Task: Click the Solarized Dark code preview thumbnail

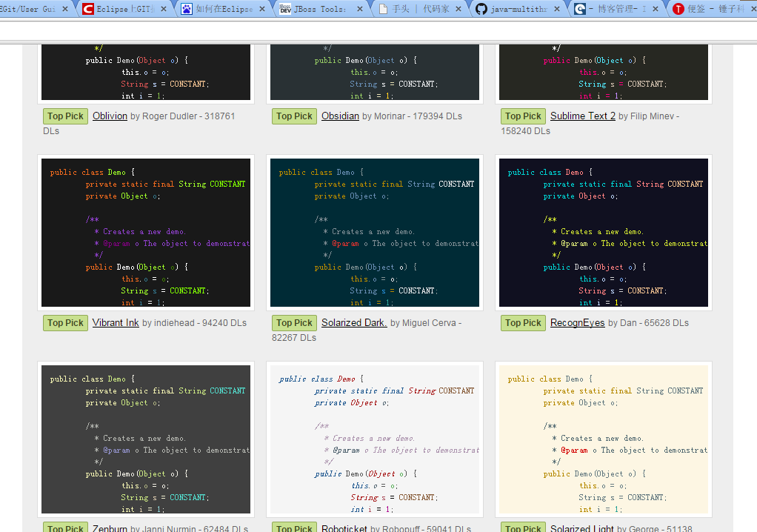Action: tap(375, 232)
